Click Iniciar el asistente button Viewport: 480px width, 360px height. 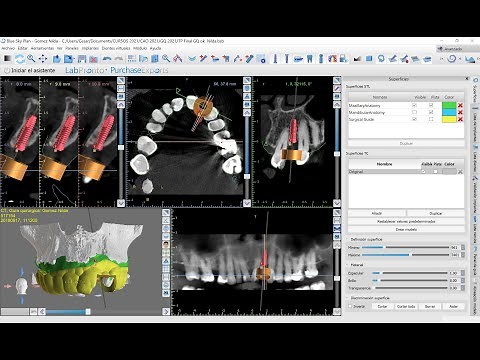[x=30, y=70]
